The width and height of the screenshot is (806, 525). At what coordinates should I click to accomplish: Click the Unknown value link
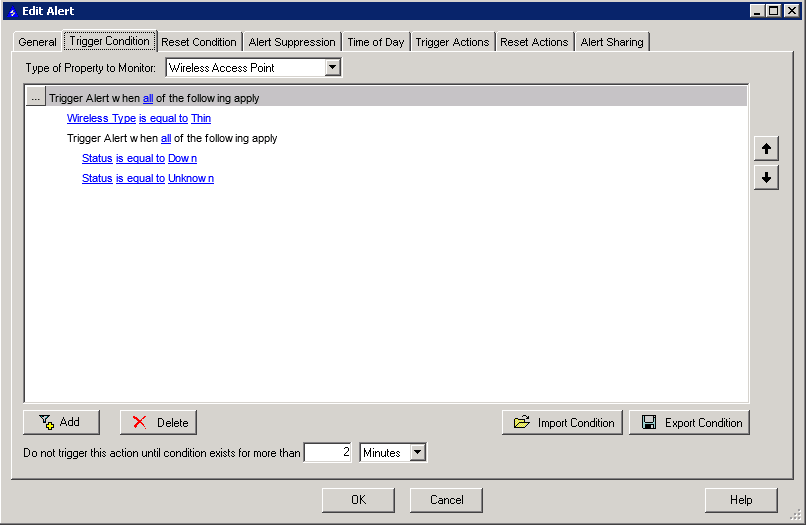[191, 178]
